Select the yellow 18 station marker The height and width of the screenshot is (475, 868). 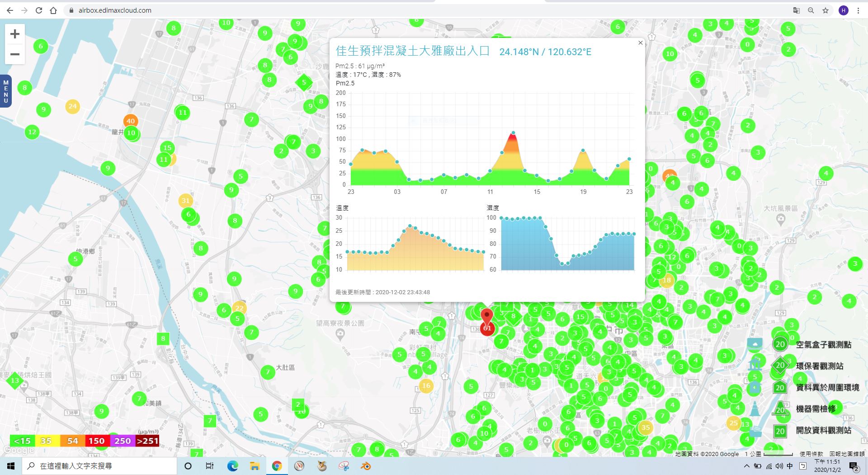[667, 280]
